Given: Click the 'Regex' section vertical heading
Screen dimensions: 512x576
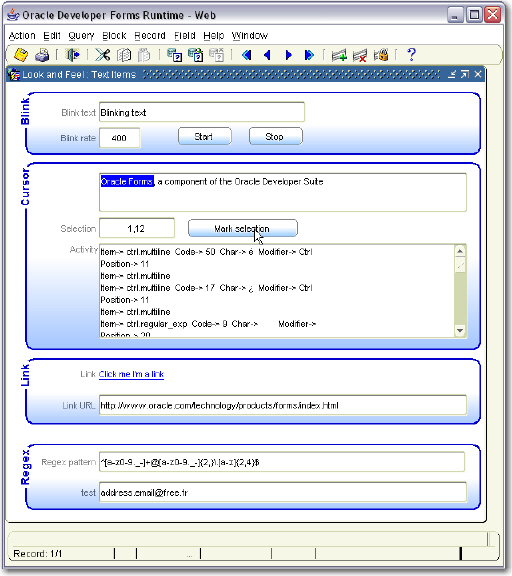Looking at the screenshot, I should tap(25, 467).
